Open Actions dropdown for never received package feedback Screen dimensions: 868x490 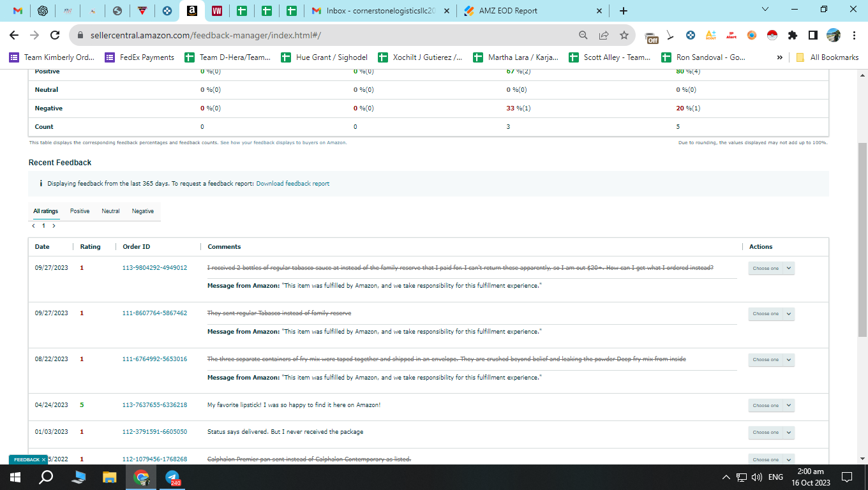tap(771, 433)
